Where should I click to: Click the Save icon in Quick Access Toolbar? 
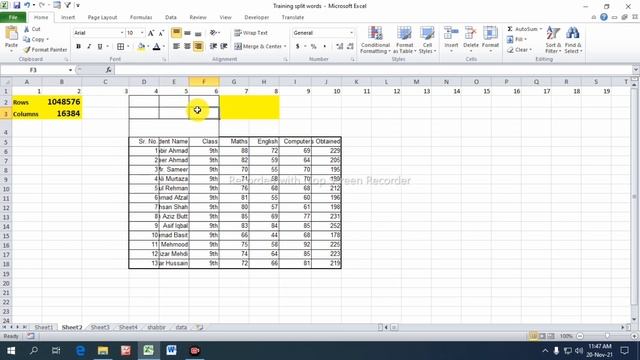pos(17,6)
